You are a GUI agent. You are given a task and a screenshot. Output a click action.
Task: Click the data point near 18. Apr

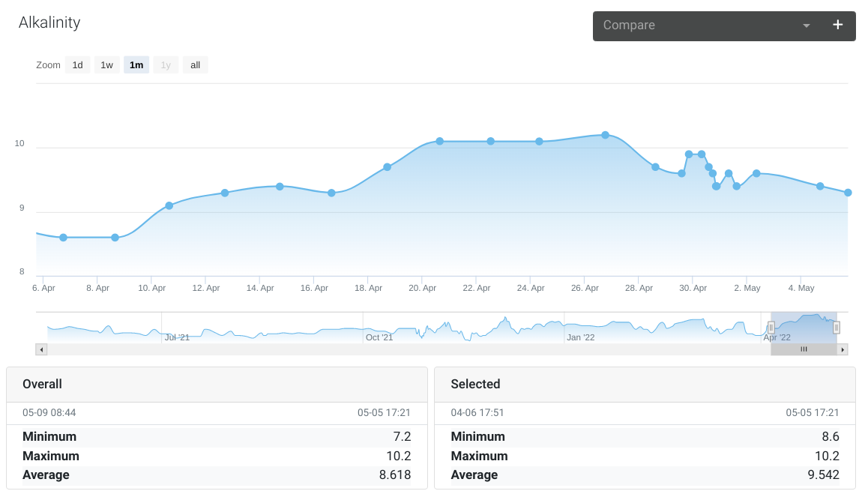pos(387,167)
